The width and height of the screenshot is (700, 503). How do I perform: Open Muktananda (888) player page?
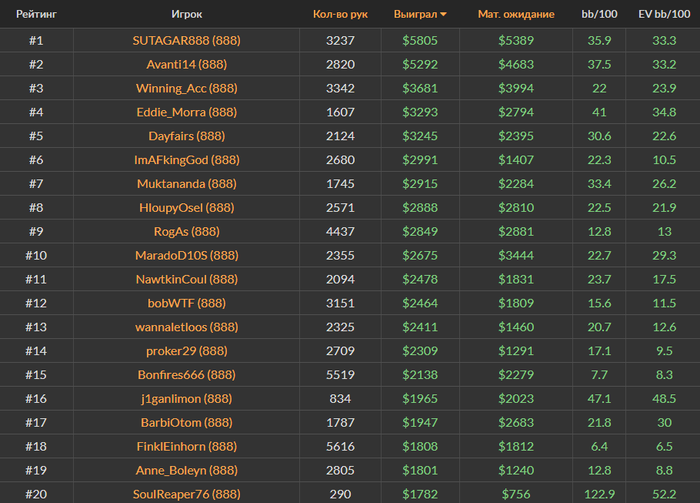coord(186,184)
